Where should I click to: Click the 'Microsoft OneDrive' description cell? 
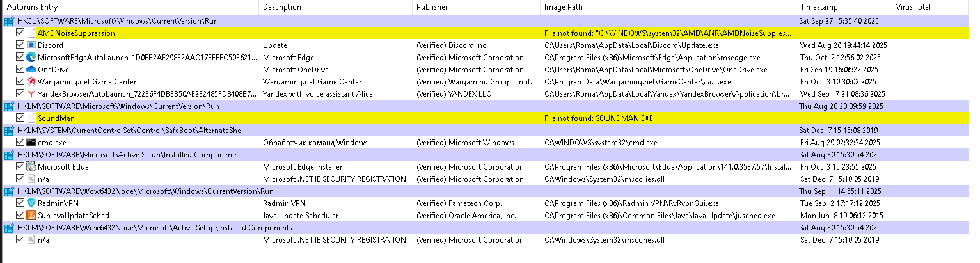coord(296,70)
